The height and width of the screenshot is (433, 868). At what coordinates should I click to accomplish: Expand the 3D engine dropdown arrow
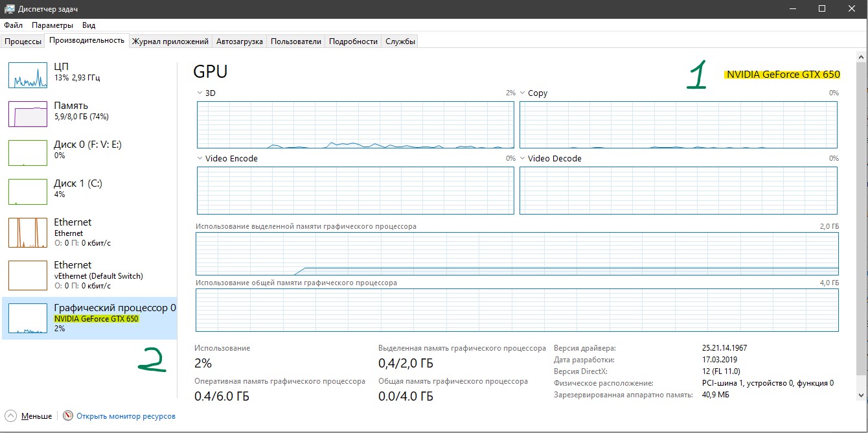point(200,93)
